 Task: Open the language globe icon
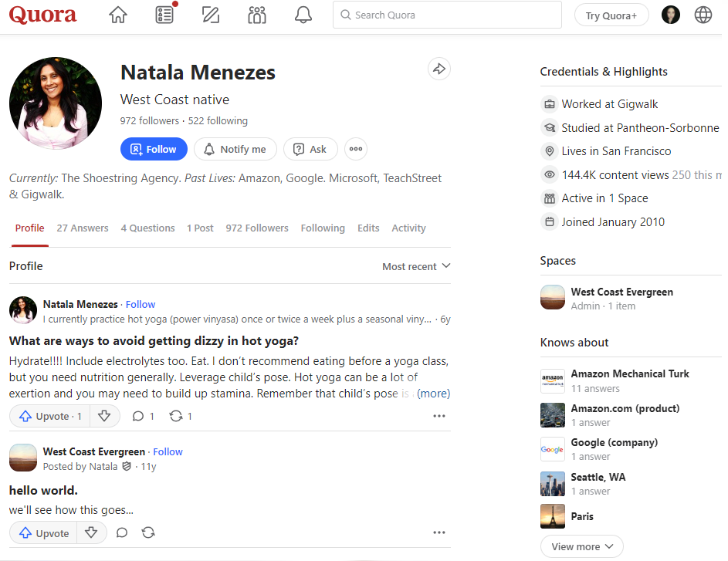[703, 15]
